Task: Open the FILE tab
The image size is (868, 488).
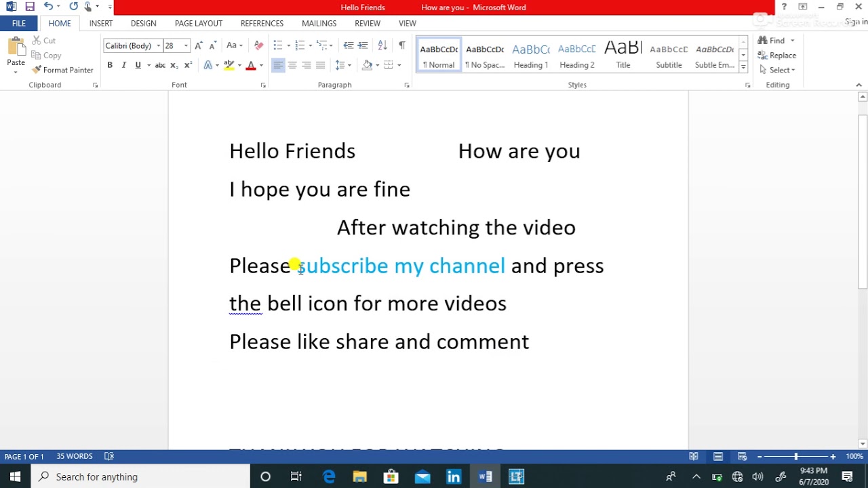Action: tap(19, 23)
